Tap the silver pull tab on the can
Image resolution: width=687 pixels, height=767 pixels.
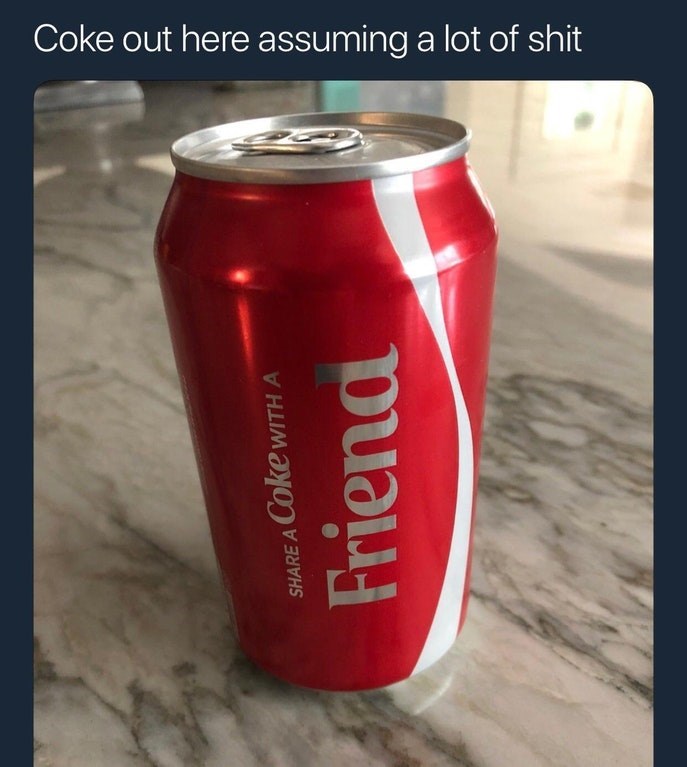pos(298,139)
